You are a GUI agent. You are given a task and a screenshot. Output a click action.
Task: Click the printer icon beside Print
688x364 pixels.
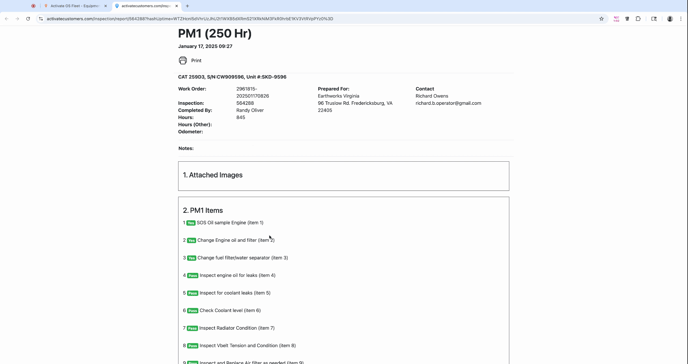[x=183, y=61]
